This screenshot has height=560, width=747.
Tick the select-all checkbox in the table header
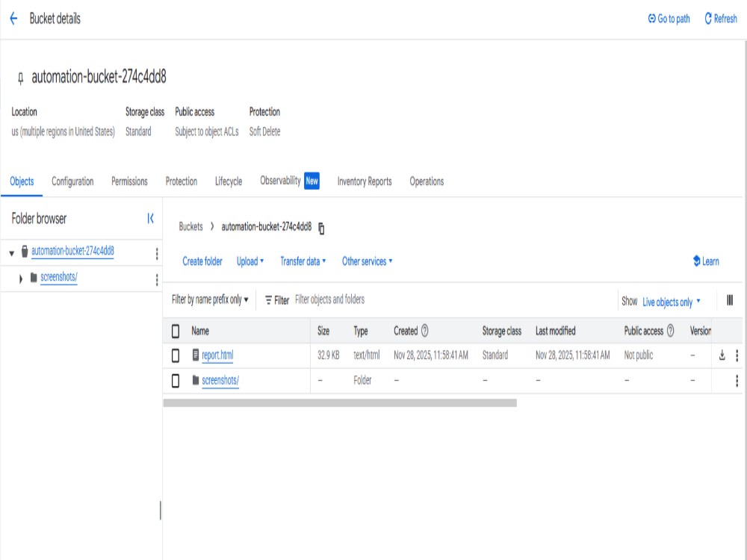point(176,331)
